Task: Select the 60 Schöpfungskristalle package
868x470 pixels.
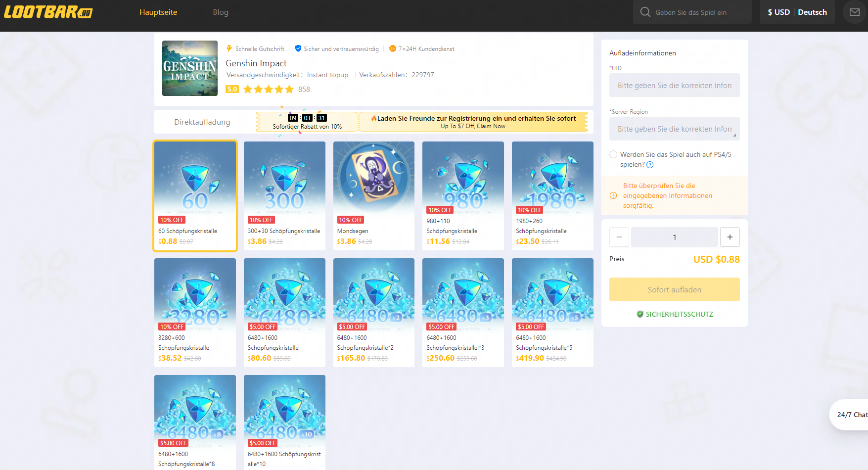Action: pos(195,195)
